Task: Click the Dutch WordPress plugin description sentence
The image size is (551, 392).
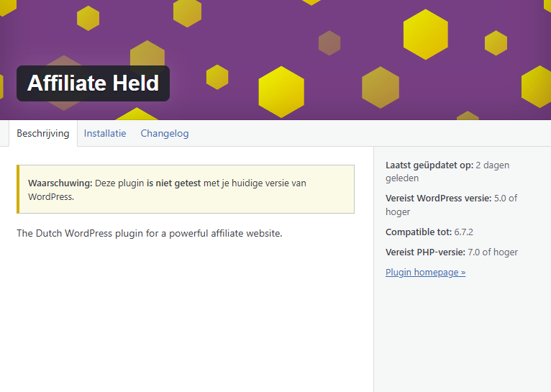Action: point(150,233)
